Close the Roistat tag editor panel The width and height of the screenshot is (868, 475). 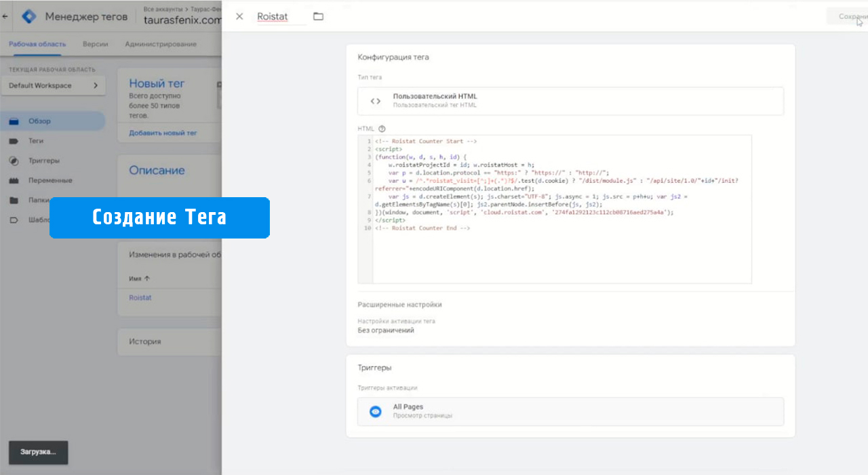click(x=239, y=16)
